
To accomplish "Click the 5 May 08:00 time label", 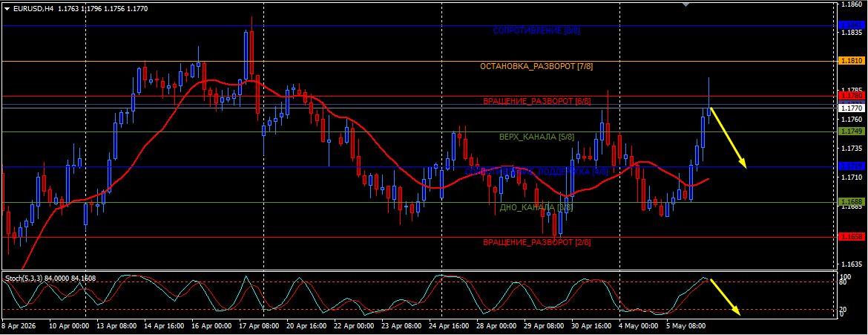I will tap(686, 327).
